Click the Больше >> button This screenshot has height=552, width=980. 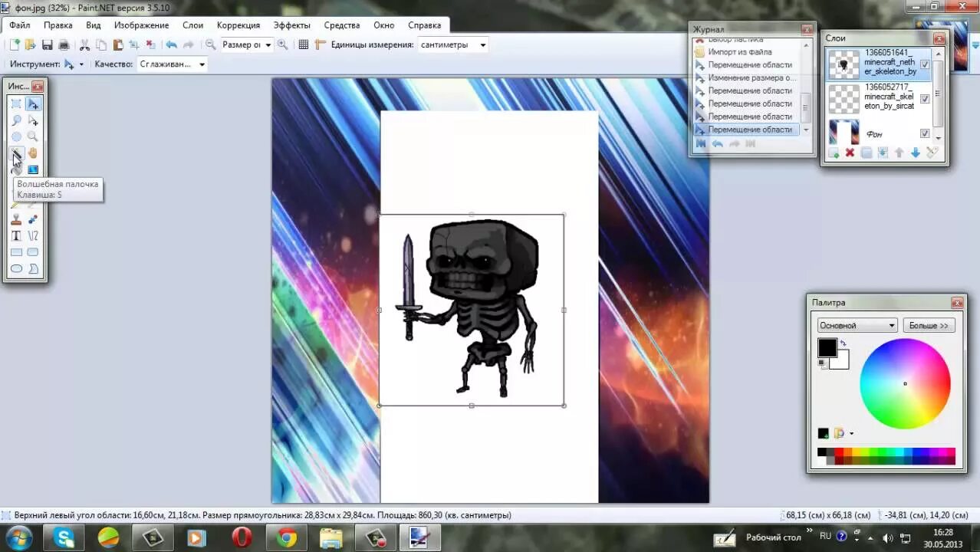pos(929,325)
